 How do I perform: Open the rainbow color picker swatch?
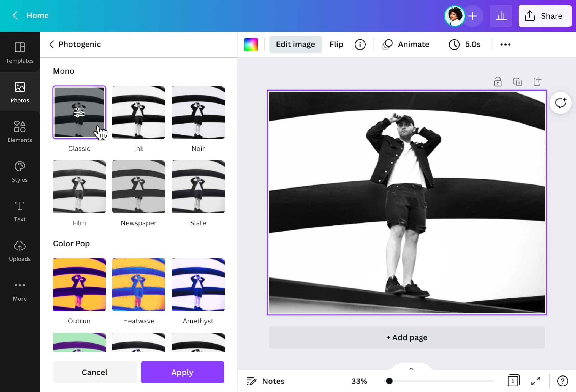251,44
